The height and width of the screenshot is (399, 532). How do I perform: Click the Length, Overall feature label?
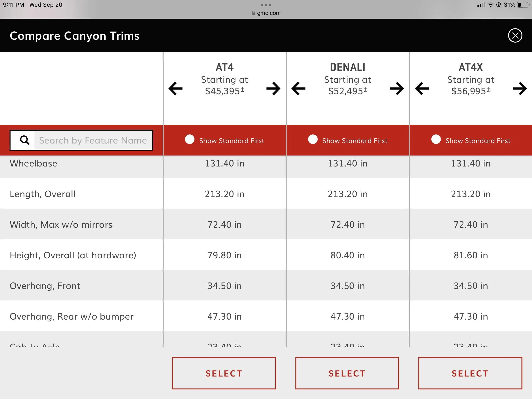(x=43, y=194)
